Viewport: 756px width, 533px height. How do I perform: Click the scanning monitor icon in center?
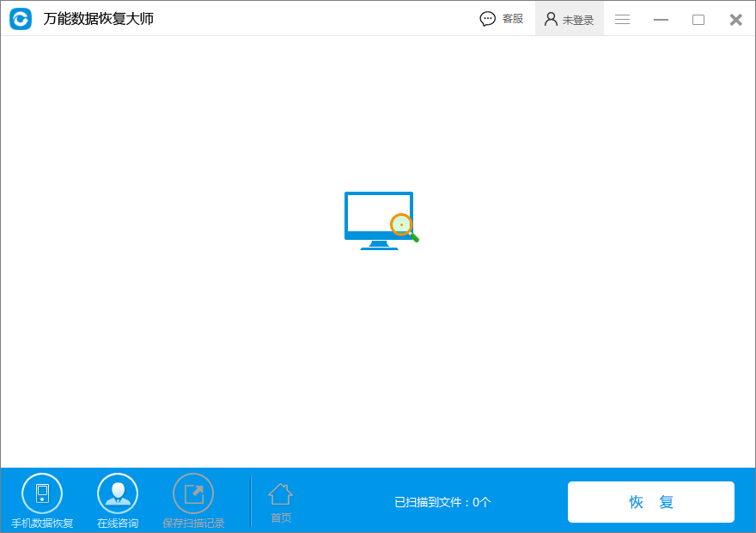(376, 219)
